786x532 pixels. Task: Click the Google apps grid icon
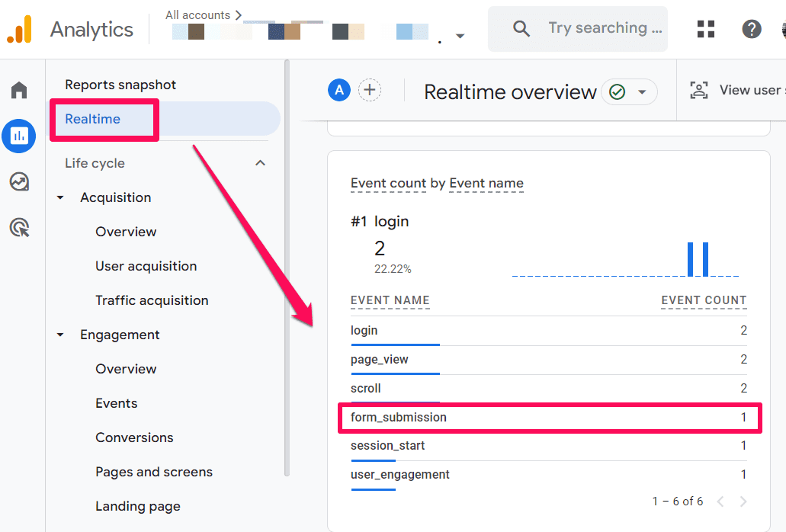(x=706, y=29)
